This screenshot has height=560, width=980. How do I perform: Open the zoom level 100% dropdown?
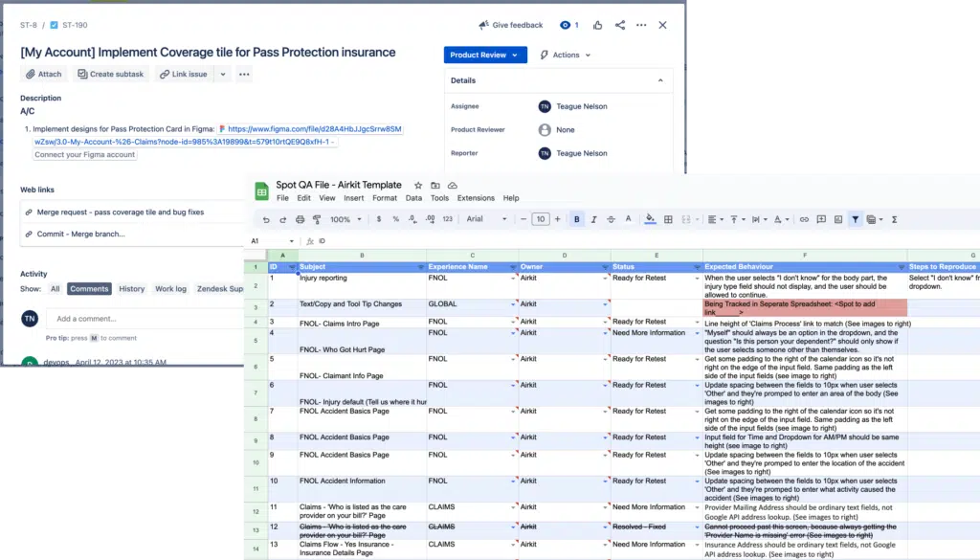(x=345, y=219)
